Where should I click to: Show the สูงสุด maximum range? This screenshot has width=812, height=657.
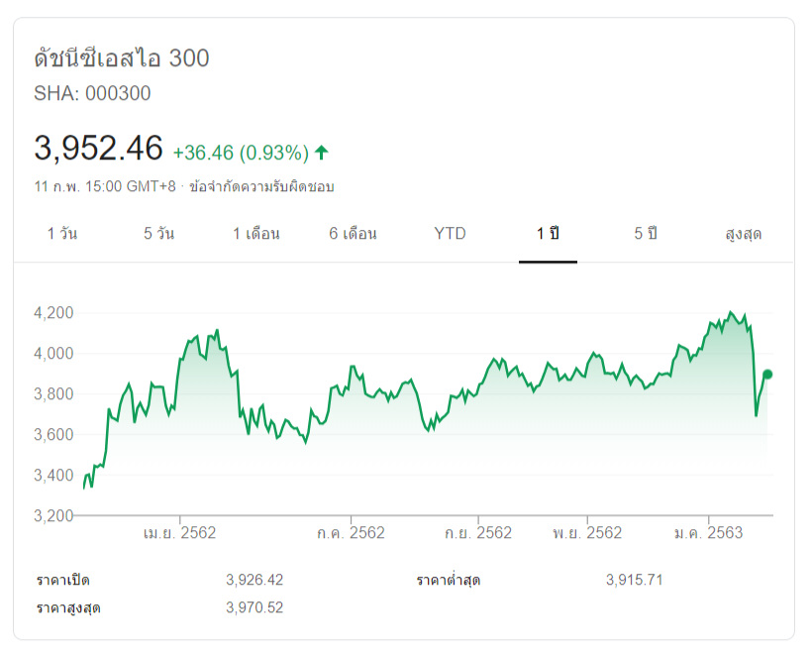pos(743,234)
